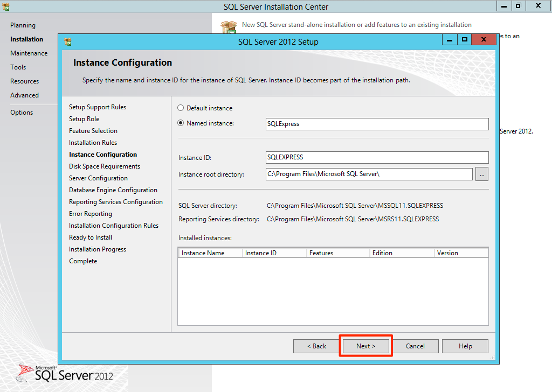
Task: Click the Reporting Services directory path text
Action: [353, 219]
